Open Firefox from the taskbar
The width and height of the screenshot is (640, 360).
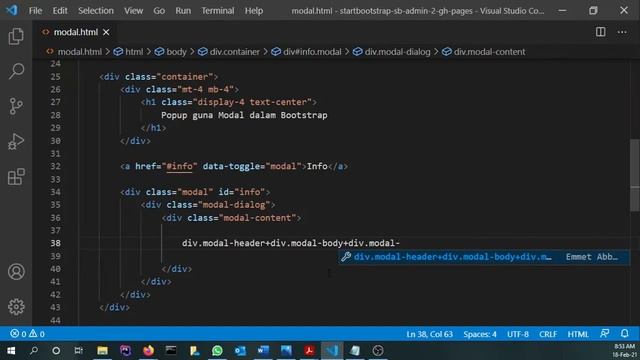[148, 351]
